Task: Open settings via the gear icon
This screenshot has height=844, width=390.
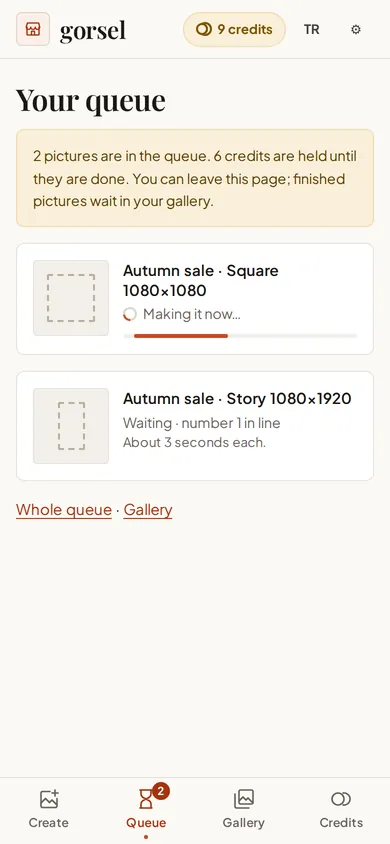Action: pyautogui.click(x=356, y=30)
